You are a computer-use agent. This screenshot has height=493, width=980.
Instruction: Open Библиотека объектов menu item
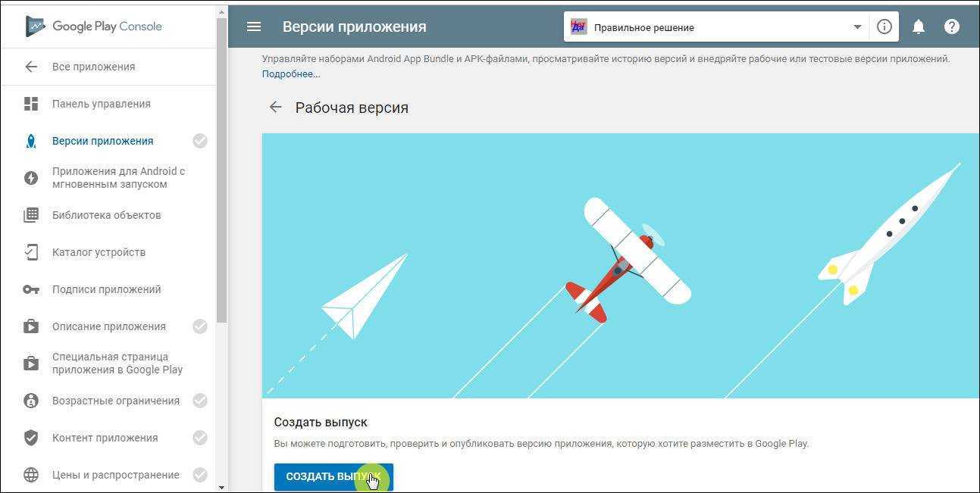[x=108, y=215]
